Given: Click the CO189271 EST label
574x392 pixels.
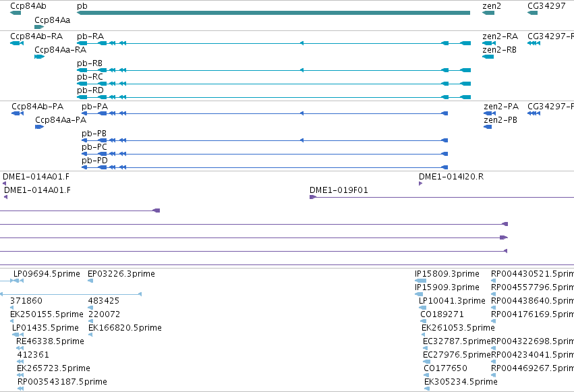Looking at the screenshot, I should click(x=442, y=314).
